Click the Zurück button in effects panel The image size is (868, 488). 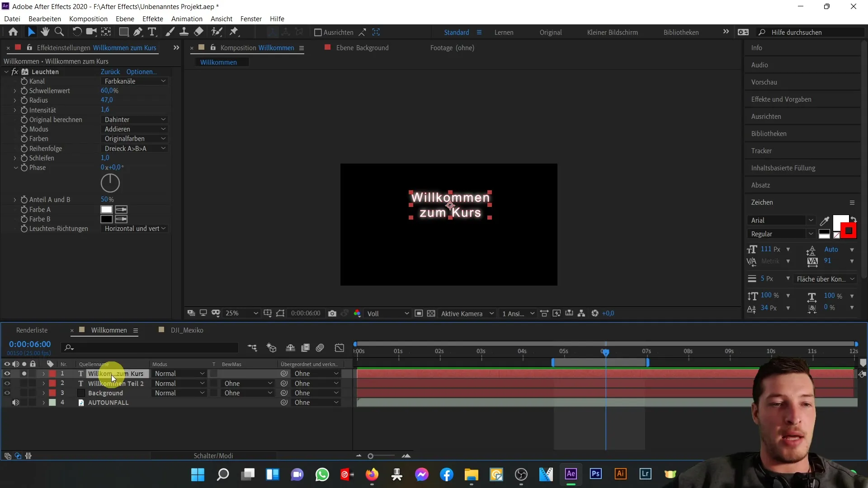point(110,71)
